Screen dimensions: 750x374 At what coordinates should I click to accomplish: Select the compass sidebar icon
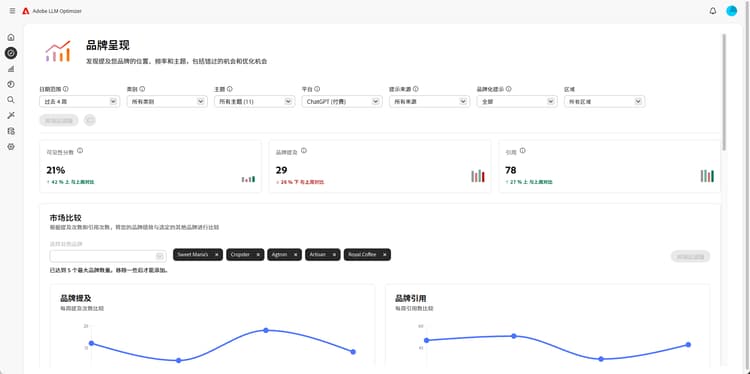point(11,53)
